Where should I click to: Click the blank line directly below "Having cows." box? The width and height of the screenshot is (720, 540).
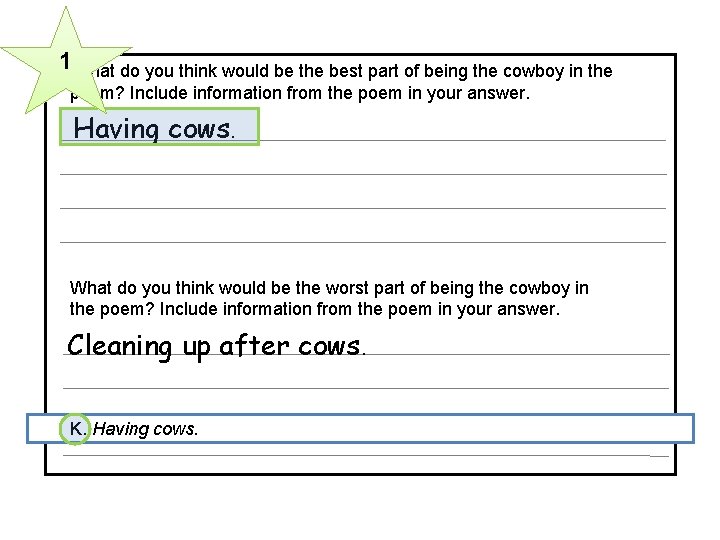pos(363,174)
